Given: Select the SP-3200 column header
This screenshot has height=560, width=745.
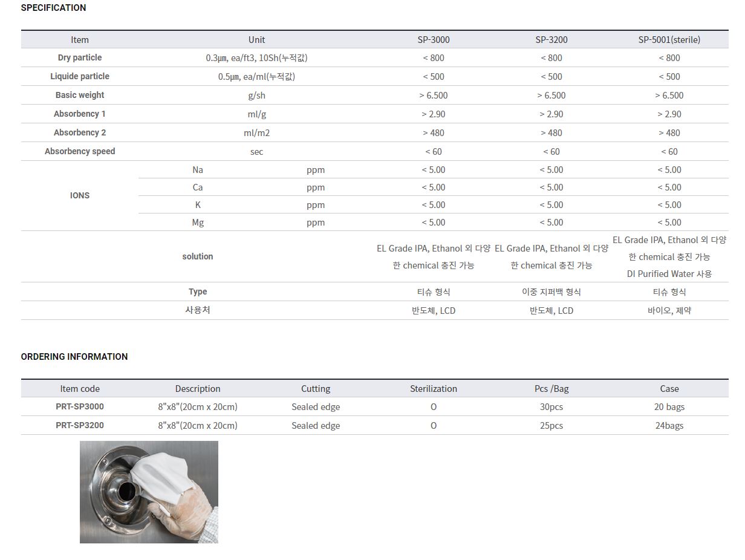Looking at the screenshot, I should (x=551, y=40).
